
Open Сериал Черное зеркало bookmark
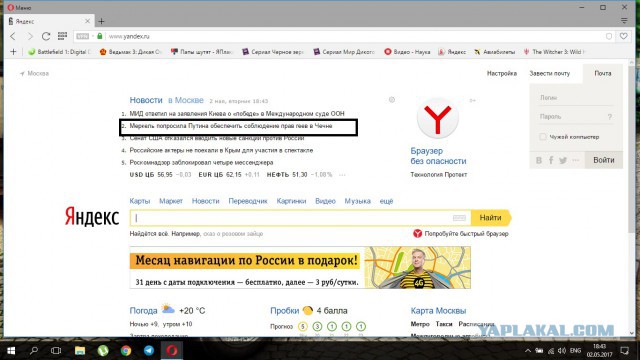coord(273,52)
